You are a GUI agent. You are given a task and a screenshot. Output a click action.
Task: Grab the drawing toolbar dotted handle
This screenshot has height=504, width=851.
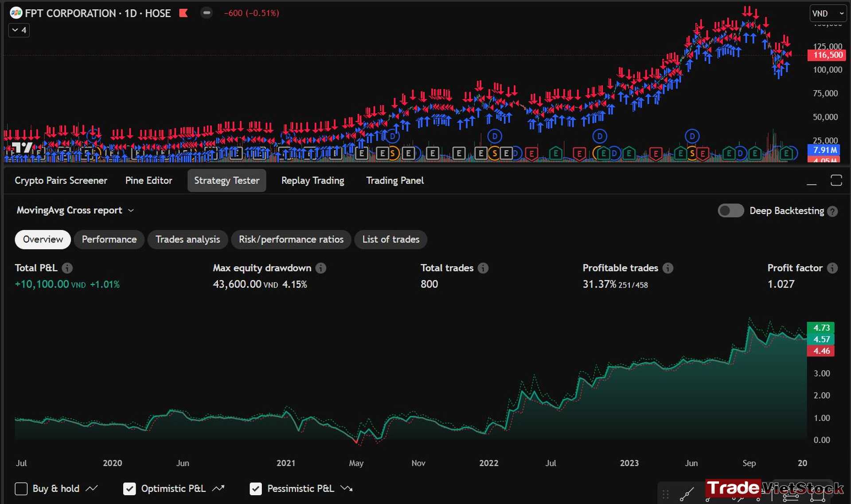coord(665,494)
